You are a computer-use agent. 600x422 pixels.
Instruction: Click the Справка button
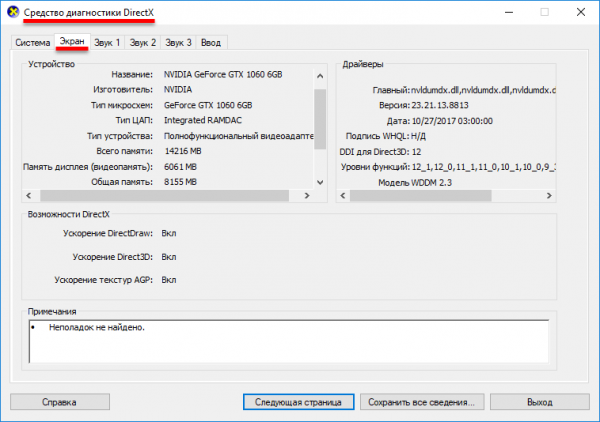pyautogui.click(x=60, y=402)
